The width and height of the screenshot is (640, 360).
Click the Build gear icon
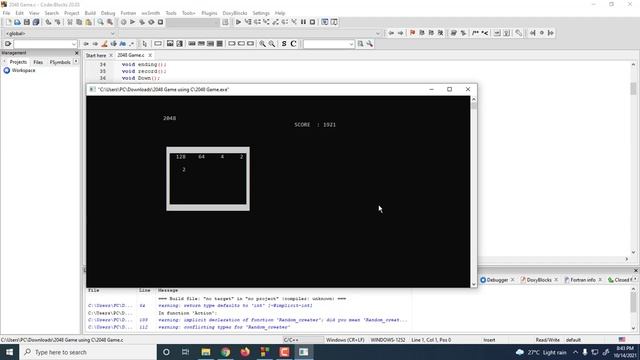123,22
